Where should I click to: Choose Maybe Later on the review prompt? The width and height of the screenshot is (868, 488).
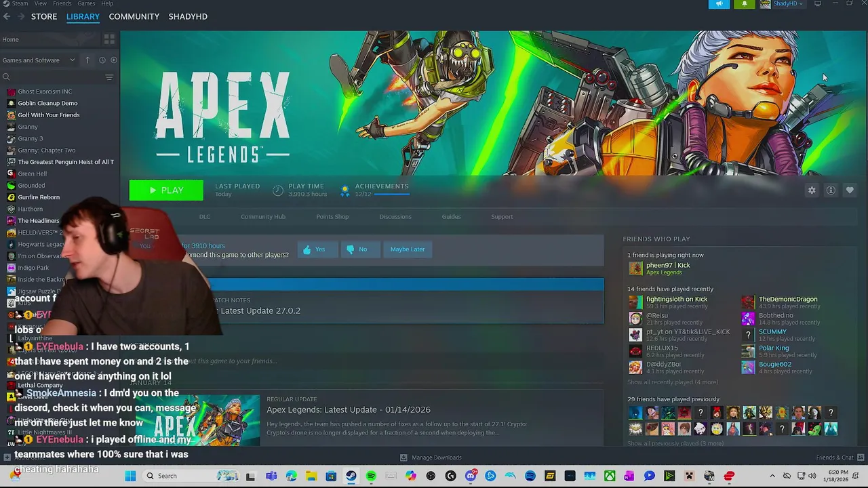click(x=408, y=249)
